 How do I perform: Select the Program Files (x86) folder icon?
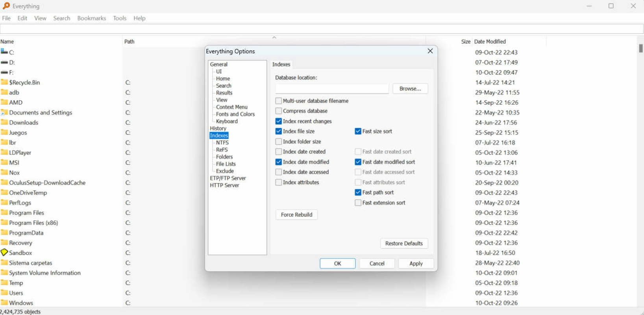click(x=4, y=222)
